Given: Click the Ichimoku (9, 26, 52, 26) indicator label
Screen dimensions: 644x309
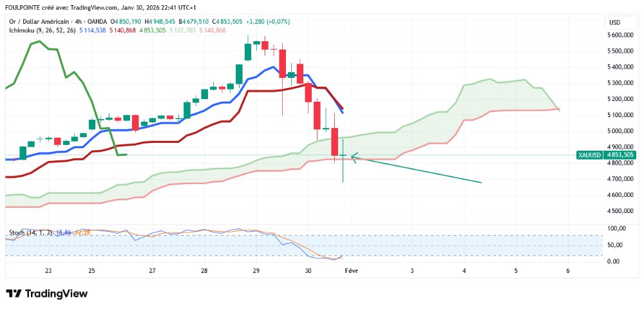Looking at the screenshot, I should (x=40, y=30).
